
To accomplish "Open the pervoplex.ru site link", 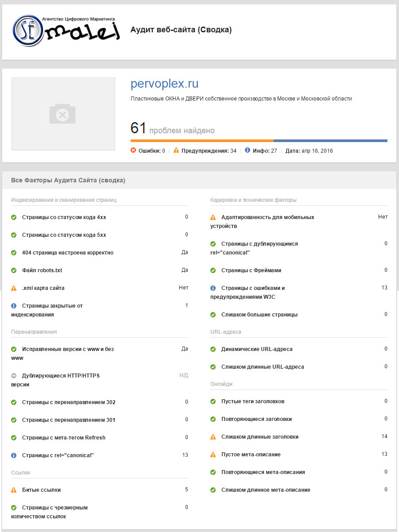I will click(164, 84).
